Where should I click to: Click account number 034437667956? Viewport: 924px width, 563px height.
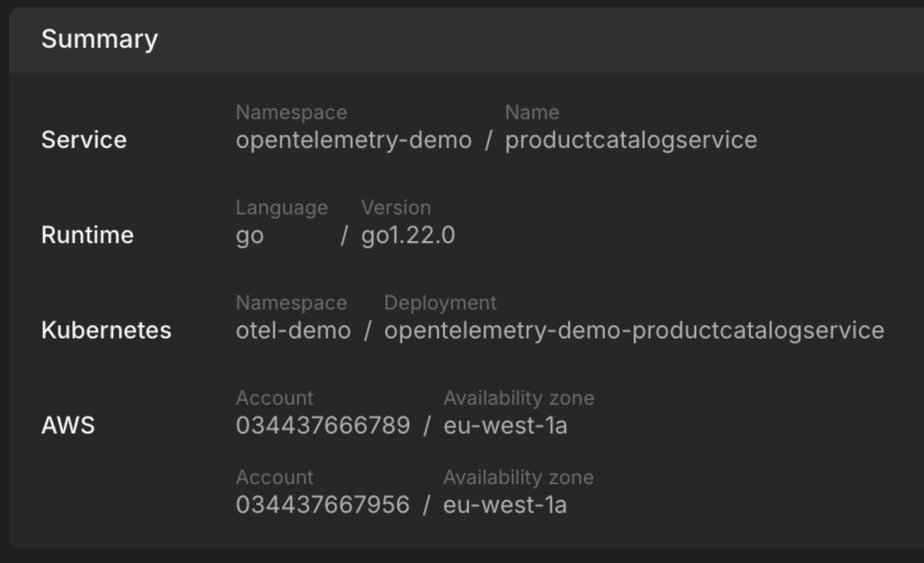[323, 504]
